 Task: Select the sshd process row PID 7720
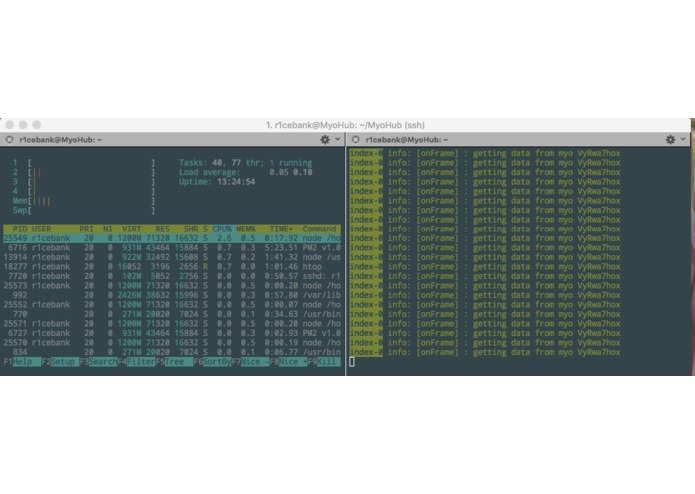pos(172,276)
